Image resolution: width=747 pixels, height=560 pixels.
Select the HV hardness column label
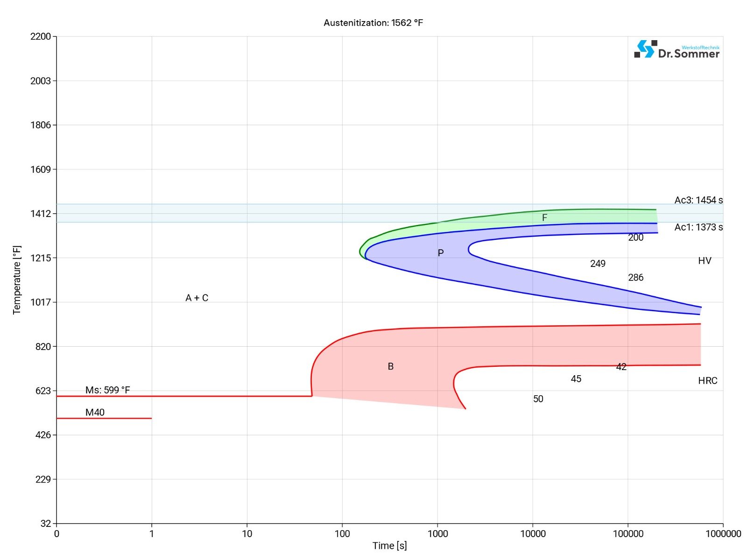click(x=705, y=261)
